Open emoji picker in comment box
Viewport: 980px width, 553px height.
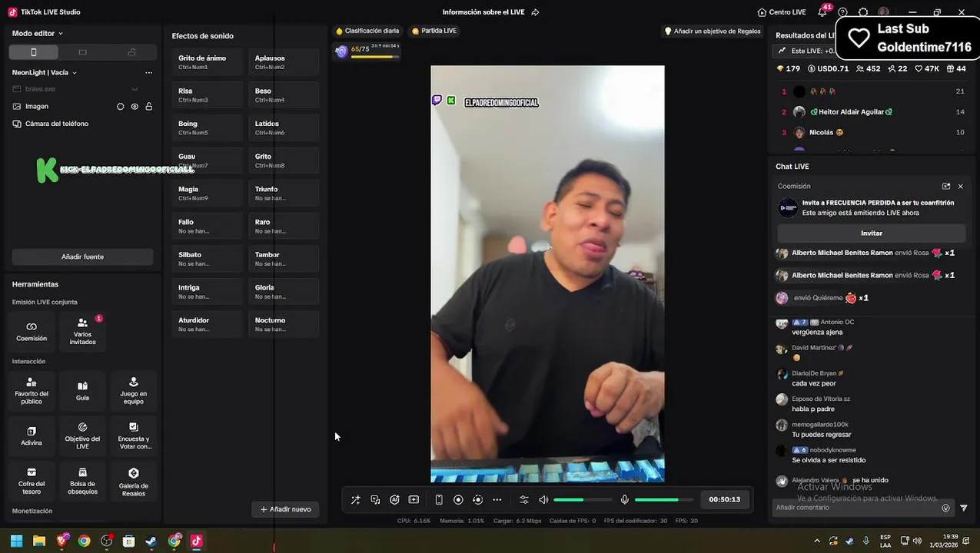946,508
